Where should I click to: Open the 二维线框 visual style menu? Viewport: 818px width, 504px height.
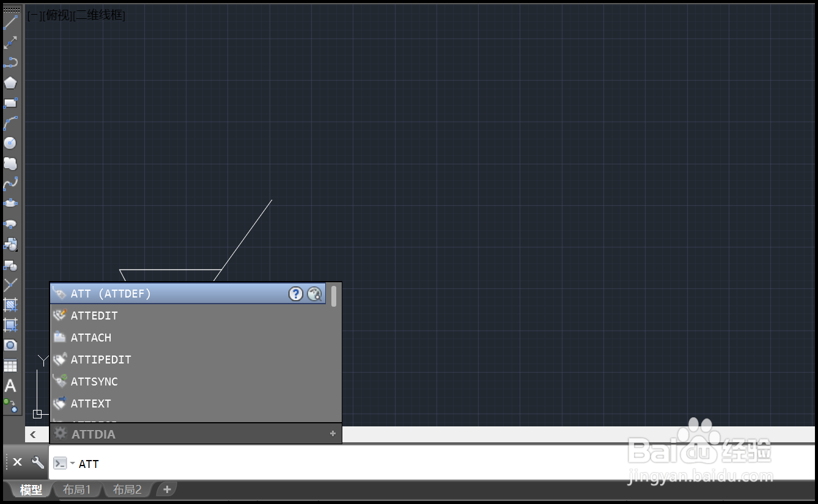coord(99,16)
